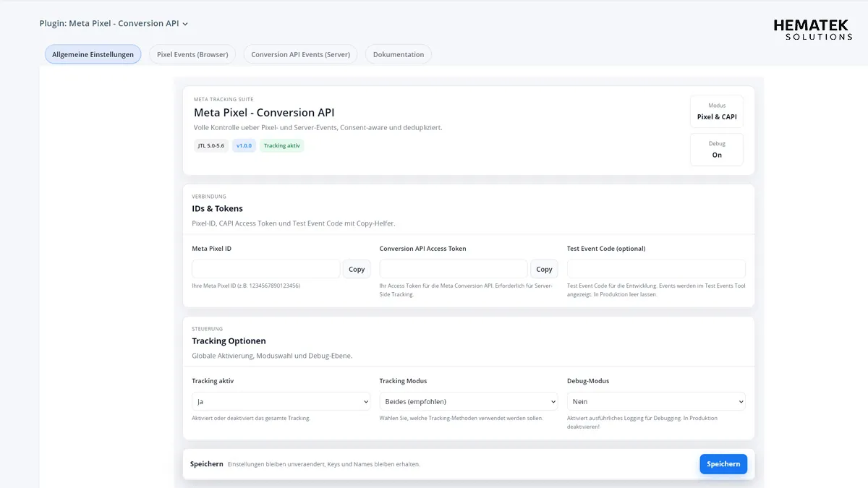Screen dimensions: 868x488
Task: Click the v1.0.0 version badge
Action: tap(244, 145)
